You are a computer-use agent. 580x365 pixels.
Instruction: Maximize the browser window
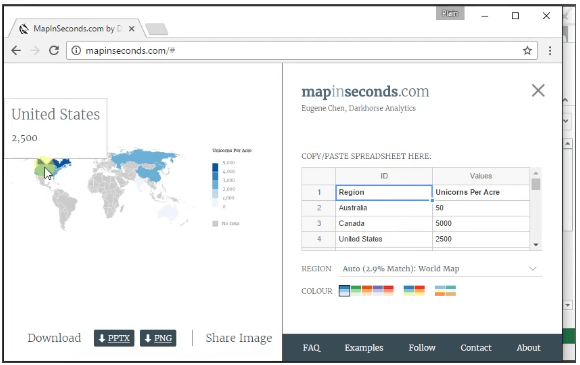[x=515, y=16]
